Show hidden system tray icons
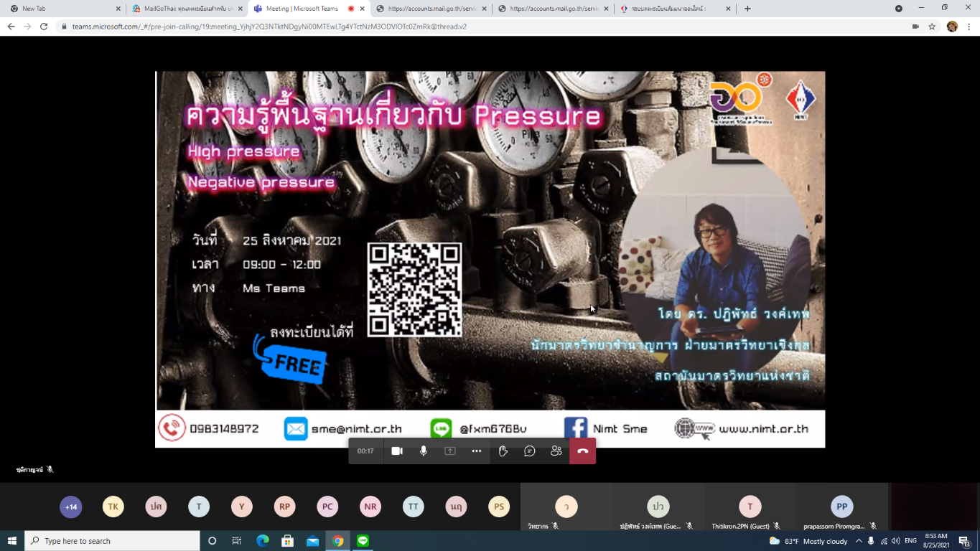 (858, 541)
